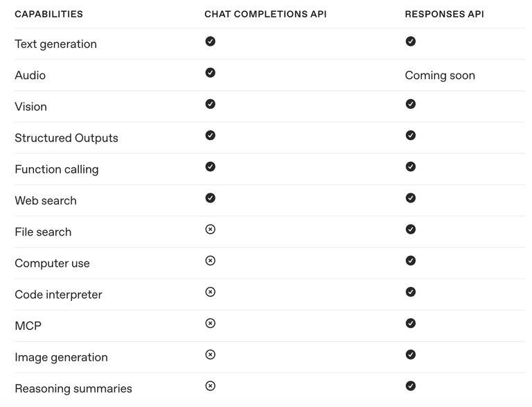Click the Responses API column header
This screenshot has height=407, width=532.
pos(444,14)
